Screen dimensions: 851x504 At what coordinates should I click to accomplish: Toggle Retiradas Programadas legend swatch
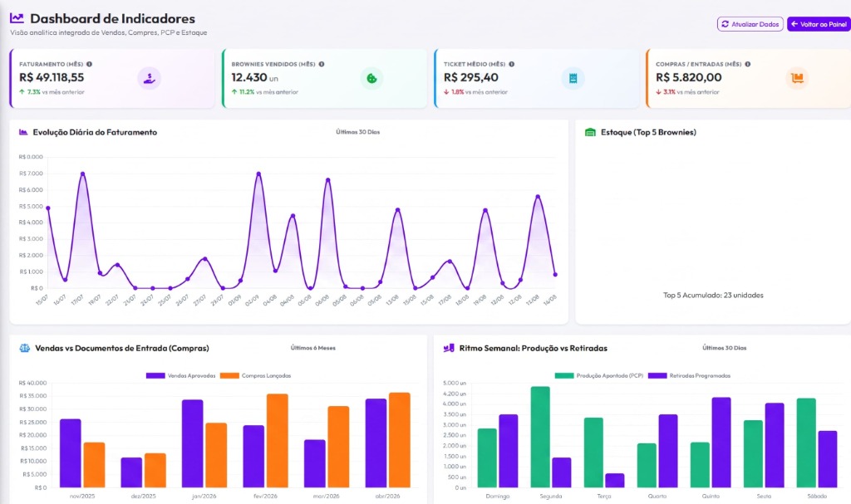tap(657, 375)
